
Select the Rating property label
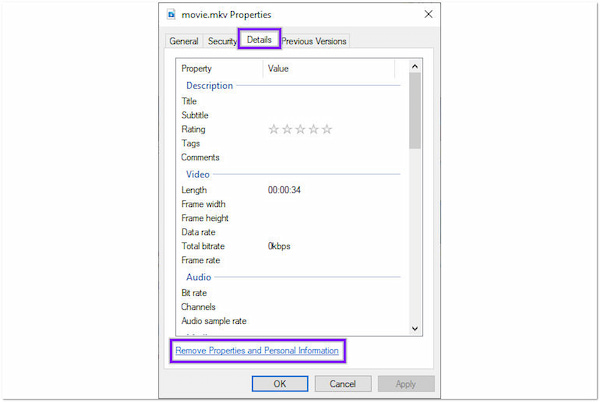(x=193, y=129)
